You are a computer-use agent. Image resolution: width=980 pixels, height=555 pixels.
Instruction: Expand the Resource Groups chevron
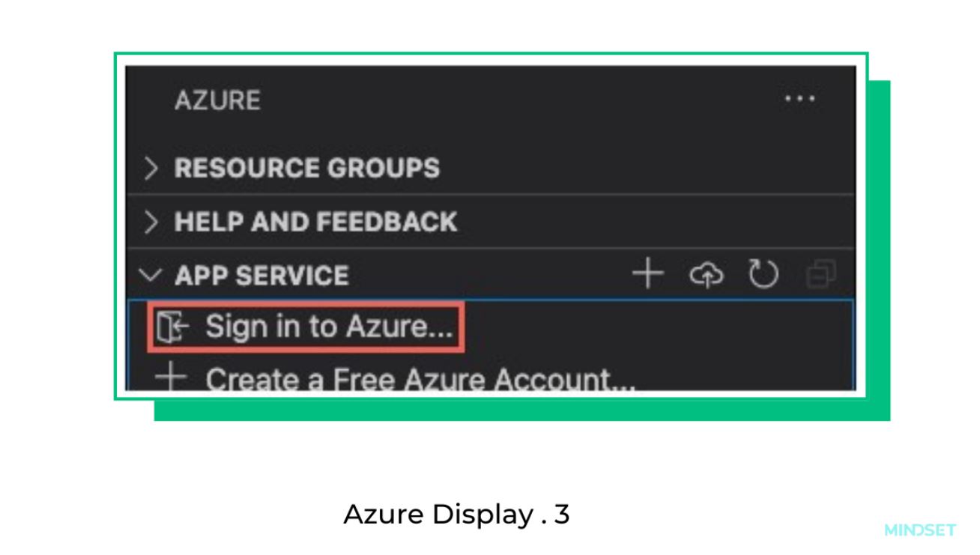(x=151, y=169)
